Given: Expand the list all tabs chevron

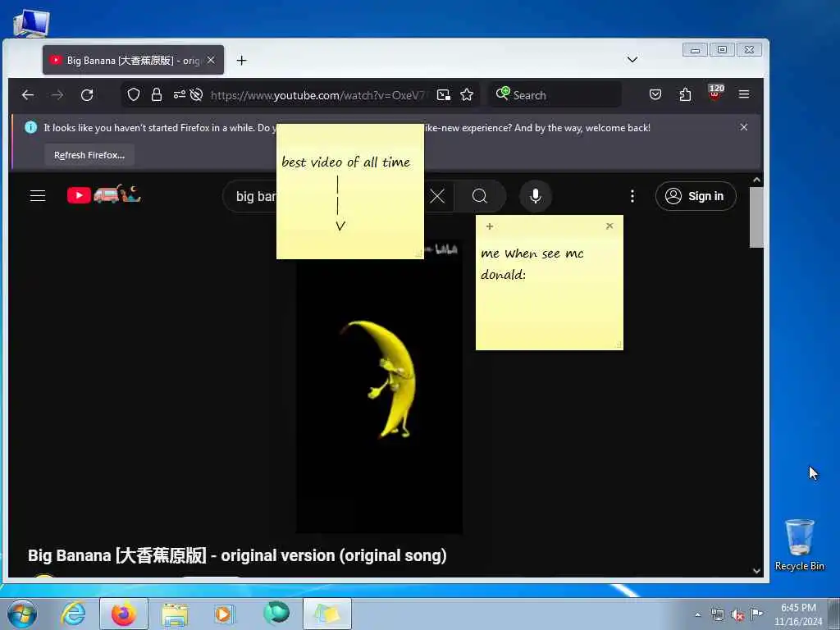Looking at the screenshot, I should pos(632,59).
